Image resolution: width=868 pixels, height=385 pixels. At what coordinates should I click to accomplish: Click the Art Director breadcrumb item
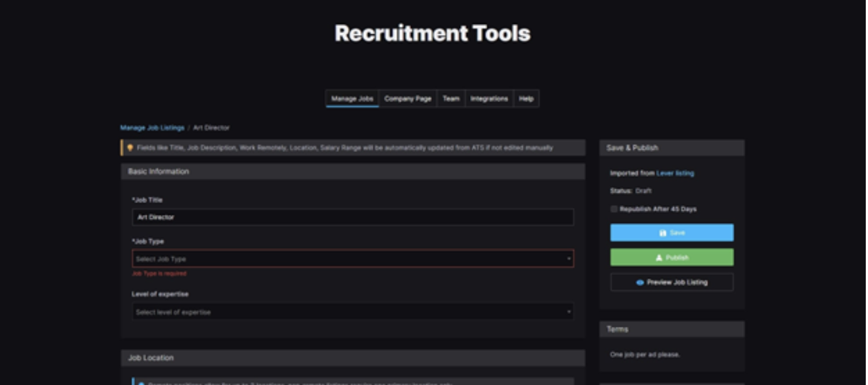(211, 128)
